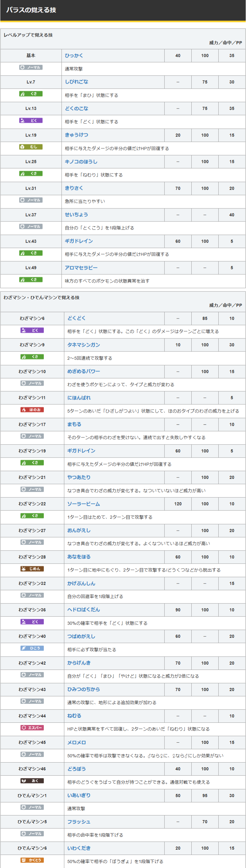Select the いわくだき move link
Viewport: 246px width, 868px height.
click(x=79, y=848)
